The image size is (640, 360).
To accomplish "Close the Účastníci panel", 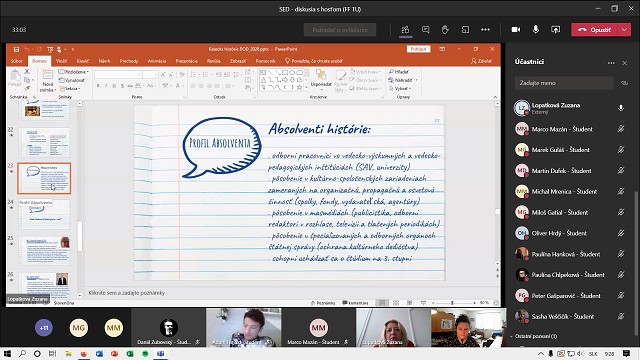I will click(x=624, y=63).
